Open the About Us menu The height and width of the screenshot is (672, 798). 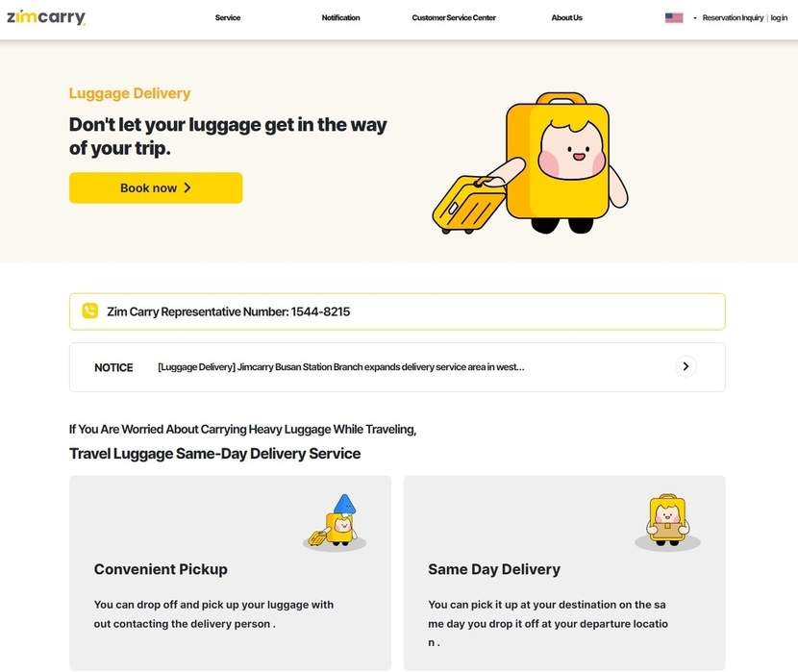point(566,18)
